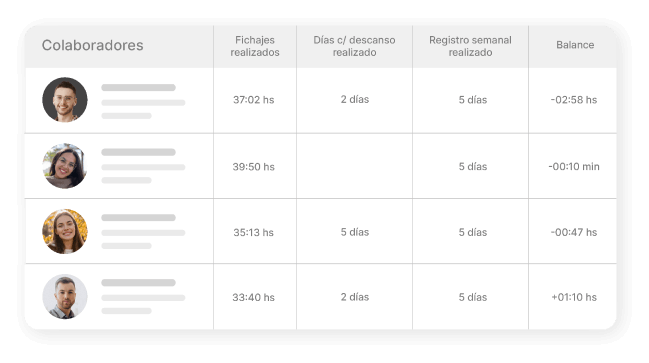Click the -02:58 hs balance value

574,100
